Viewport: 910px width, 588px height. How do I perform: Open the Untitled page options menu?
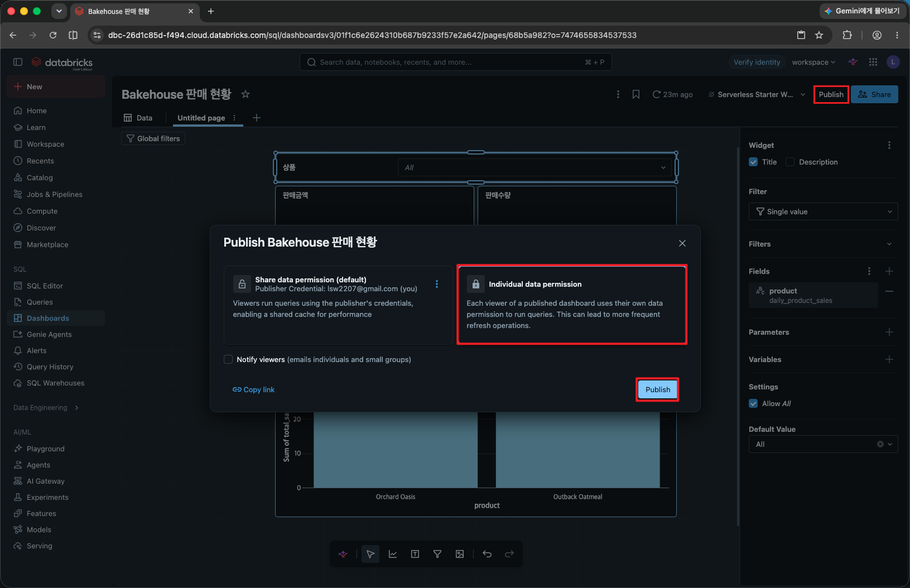pyautogui.click(x=234, y=118)
